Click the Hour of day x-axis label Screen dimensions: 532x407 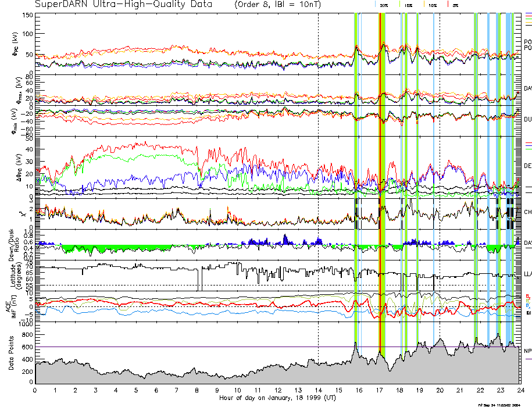click(277, 398)
